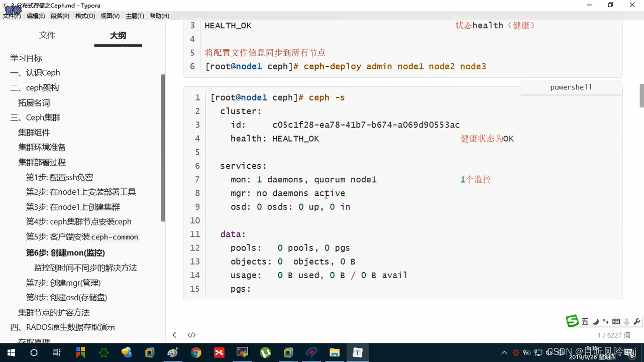Open the 文件(F) menu
This screenshot has height=362, width=644.
pyautogui.click(x=12, y=16)
